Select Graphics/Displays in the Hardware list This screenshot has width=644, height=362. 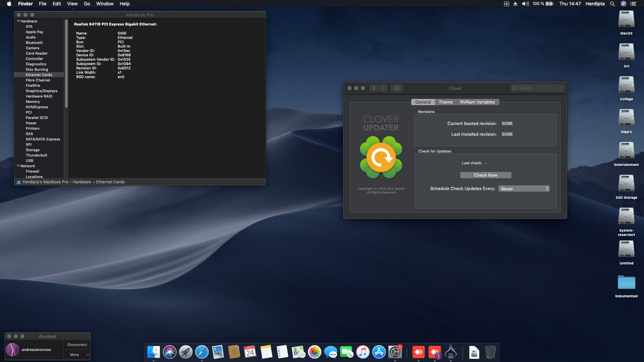(41, 90)
